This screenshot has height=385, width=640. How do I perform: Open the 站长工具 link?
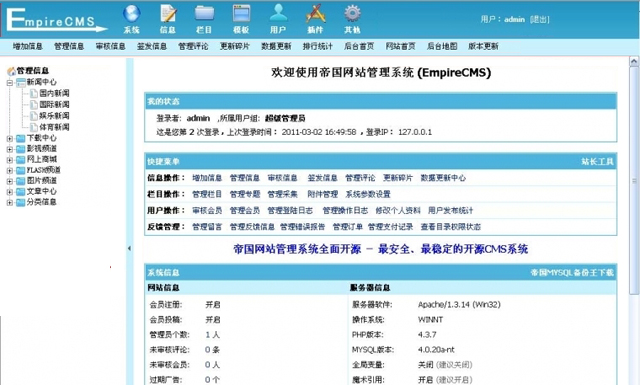tap(598, 162)
